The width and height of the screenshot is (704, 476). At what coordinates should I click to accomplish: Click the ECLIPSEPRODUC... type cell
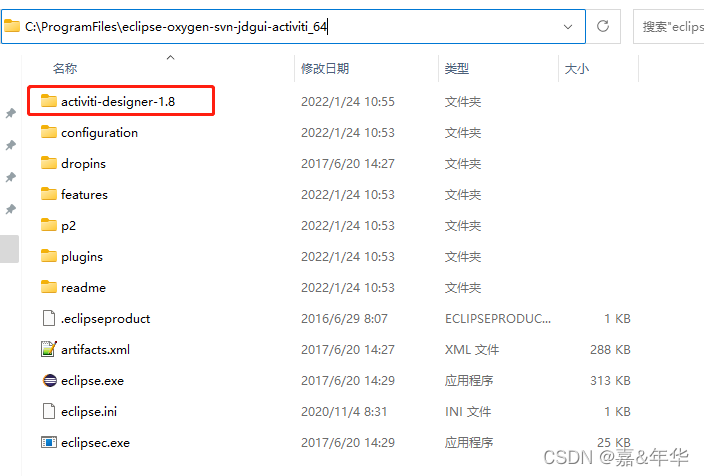coord(497,318)
